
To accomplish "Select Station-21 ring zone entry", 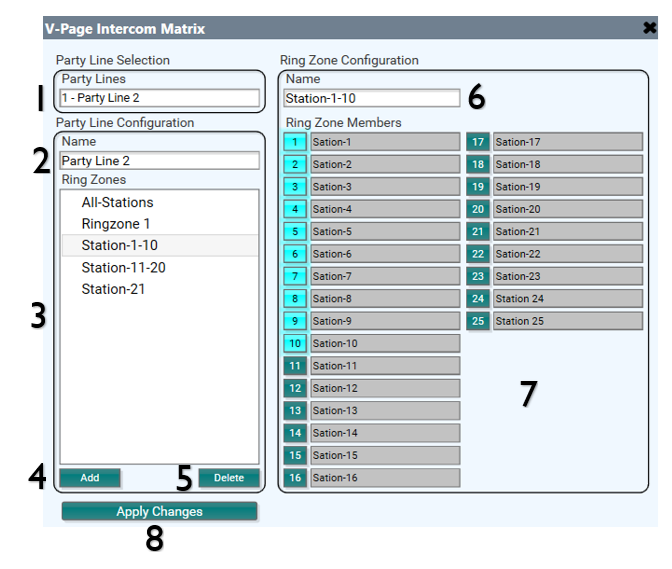I will [112, 289].
